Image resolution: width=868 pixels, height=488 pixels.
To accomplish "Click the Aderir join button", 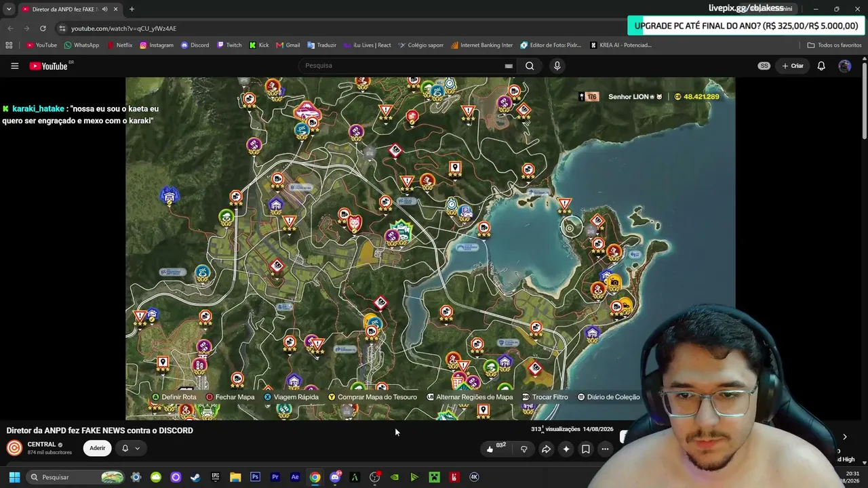I will [98, 448].
